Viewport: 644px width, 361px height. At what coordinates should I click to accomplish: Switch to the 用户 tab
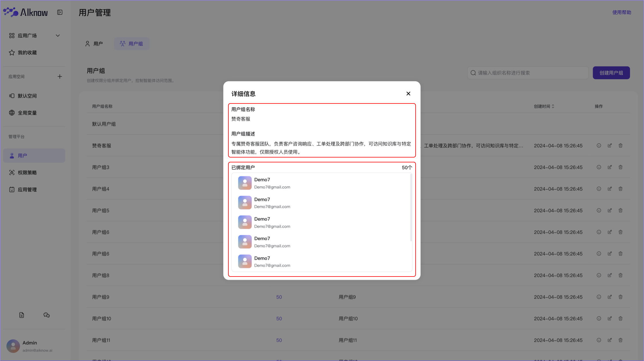(94, 44)
